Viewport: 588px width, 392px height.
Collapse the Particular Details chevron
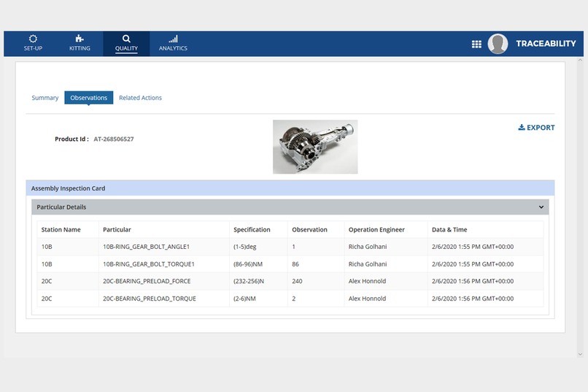541,207
